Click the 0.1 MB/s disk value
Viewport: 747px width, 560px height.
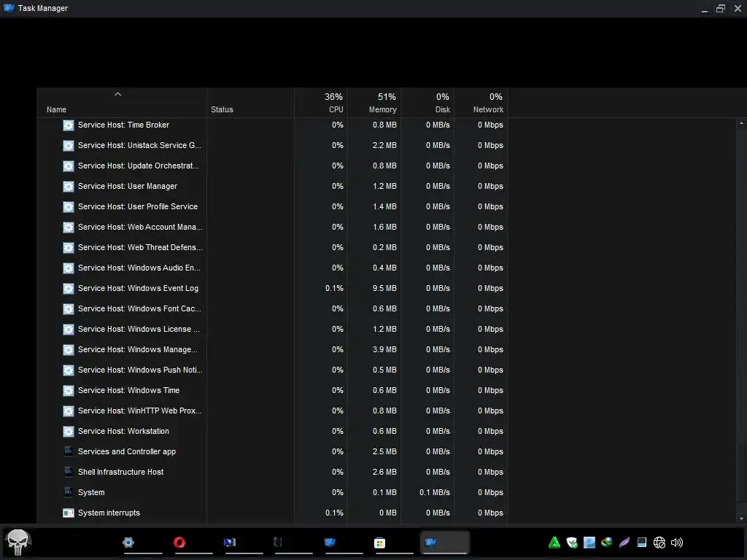tap(435, 492)
